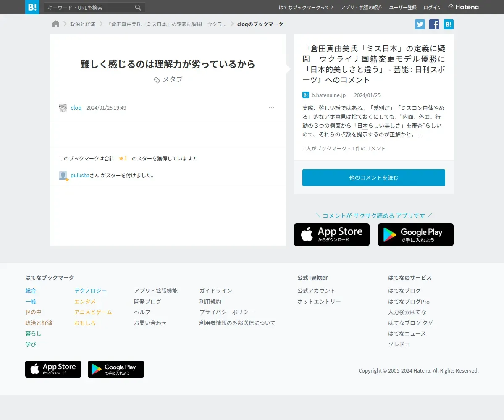This screenshot has height=420, width=504.
Task: Bookmark with the B! share icon
Action: 449,24
